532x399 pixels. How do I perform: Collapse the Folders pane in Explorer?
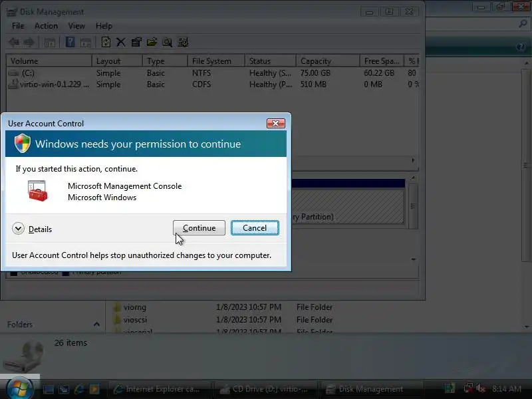click(x=96, y=325)
